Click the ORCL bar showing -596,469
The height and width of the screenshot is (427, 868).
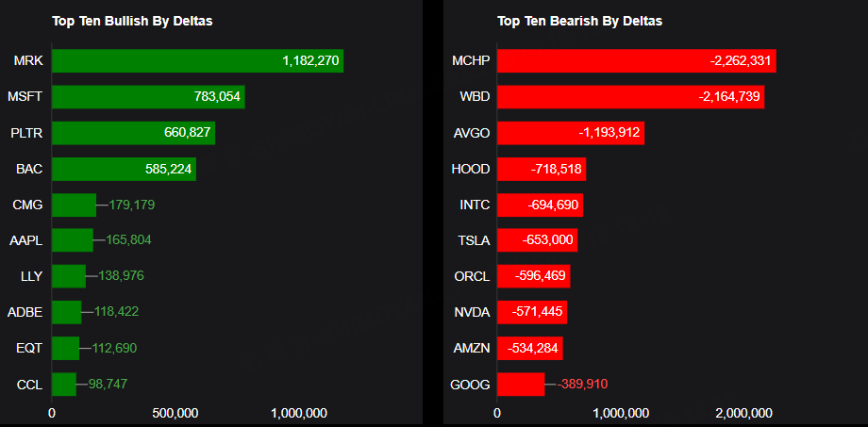point(533,276)
